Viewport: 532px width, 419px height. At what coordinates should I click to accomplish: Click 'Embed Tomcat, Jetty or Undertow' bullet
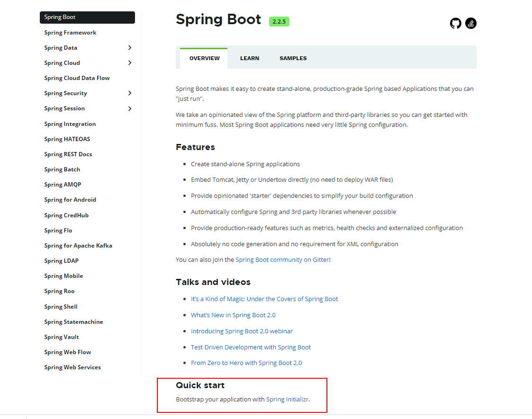point(292,179)
